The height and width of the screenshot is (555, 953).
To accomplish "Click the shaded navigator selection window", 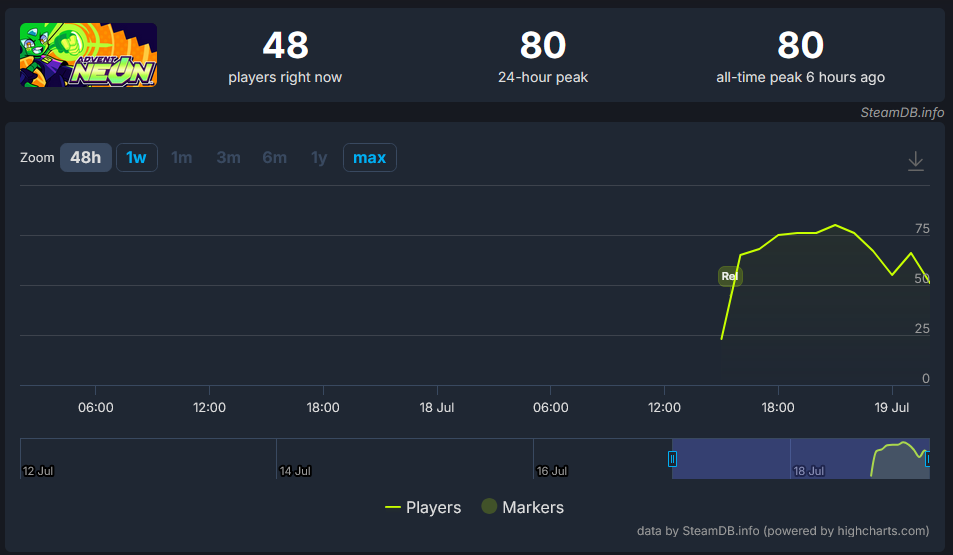I will coord(800,459).
